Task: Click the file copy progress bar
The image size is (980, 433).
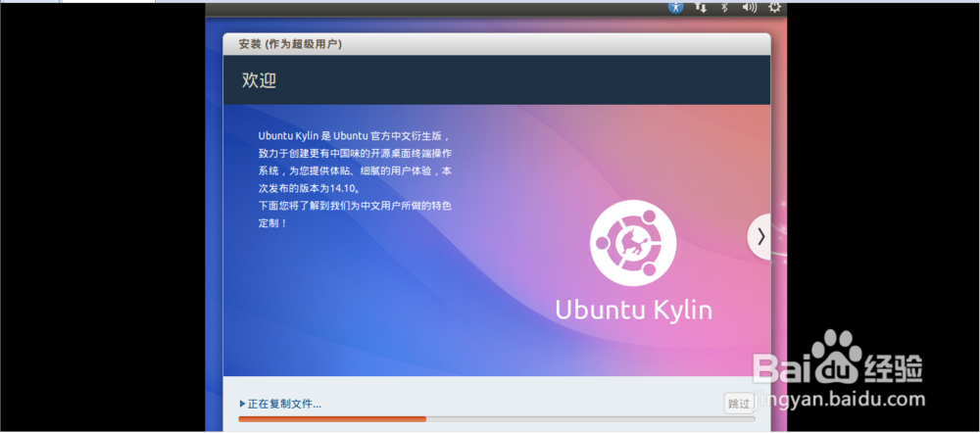Action: pos(497,419)
